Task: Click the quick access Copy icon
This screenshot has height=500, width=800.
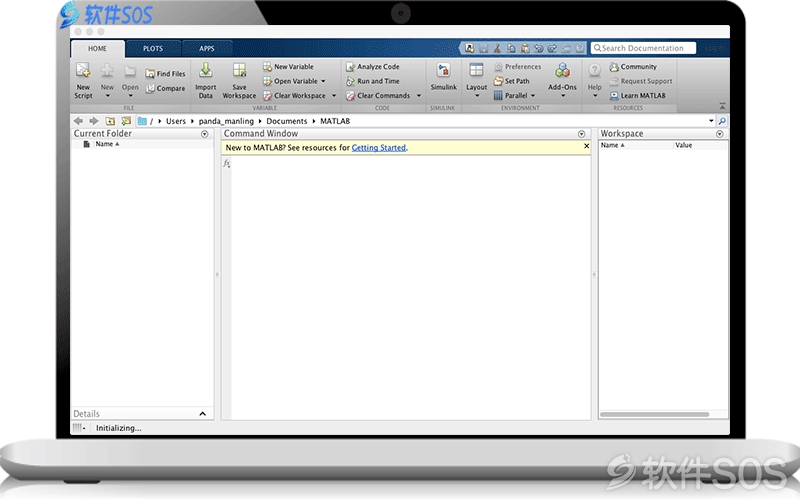Action: (511, 48)
